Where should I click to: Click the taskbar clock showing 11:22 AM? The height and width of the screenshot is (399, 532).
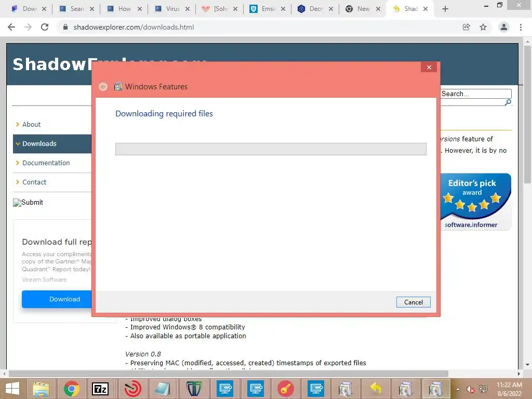click(509, 389)
